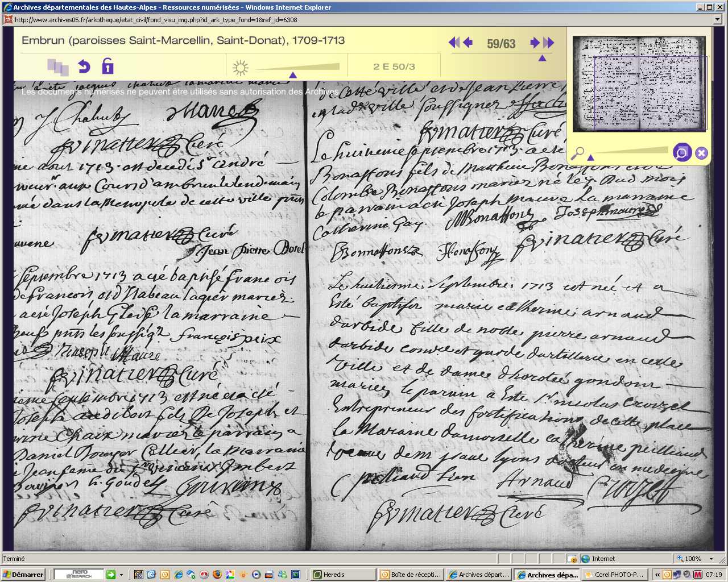This screenshot has height=582, width=728.
Task: Toggle the round fit-to-view button
Action: pyautogui.click(x=681, y=152)
